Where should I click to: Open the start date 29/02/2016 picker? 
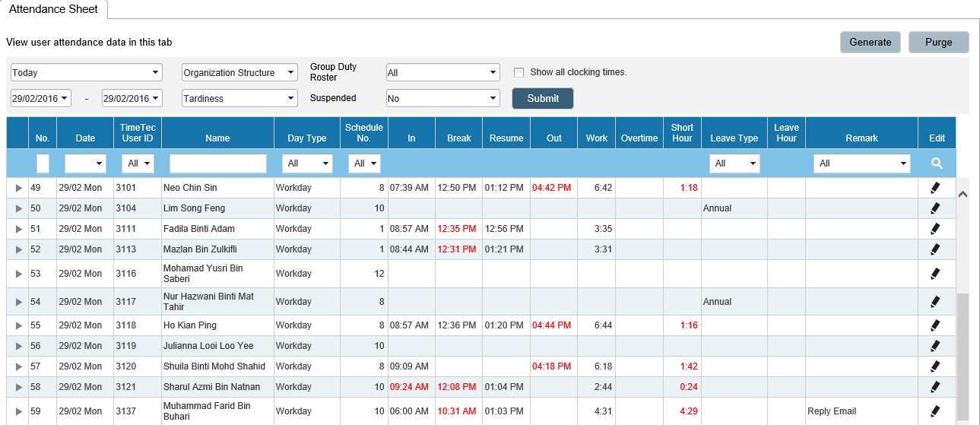pos(41,98)
